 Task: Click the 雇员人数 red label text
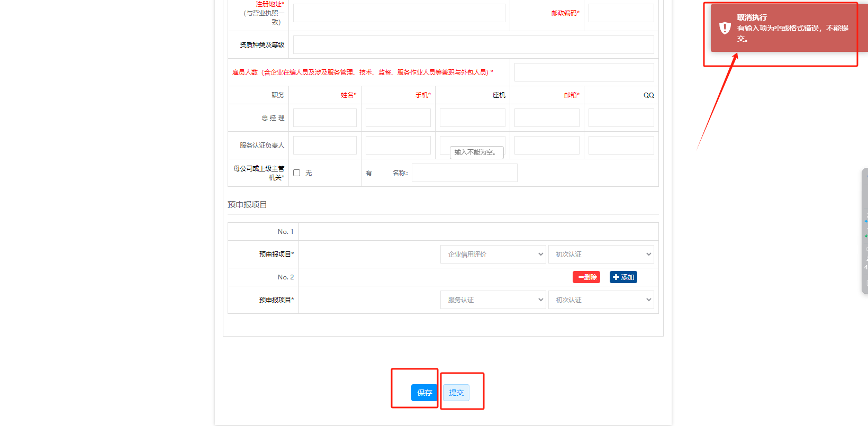(363, 72)
